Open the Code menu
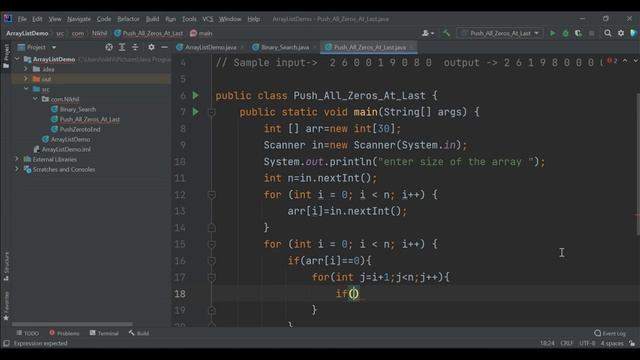640x360 pixels. tap(104, 19)
